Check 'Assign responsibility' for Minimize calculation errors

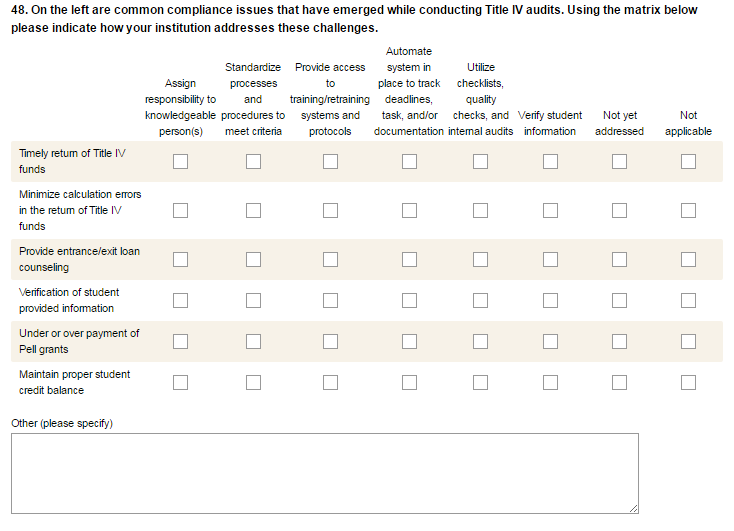[180, 211]
